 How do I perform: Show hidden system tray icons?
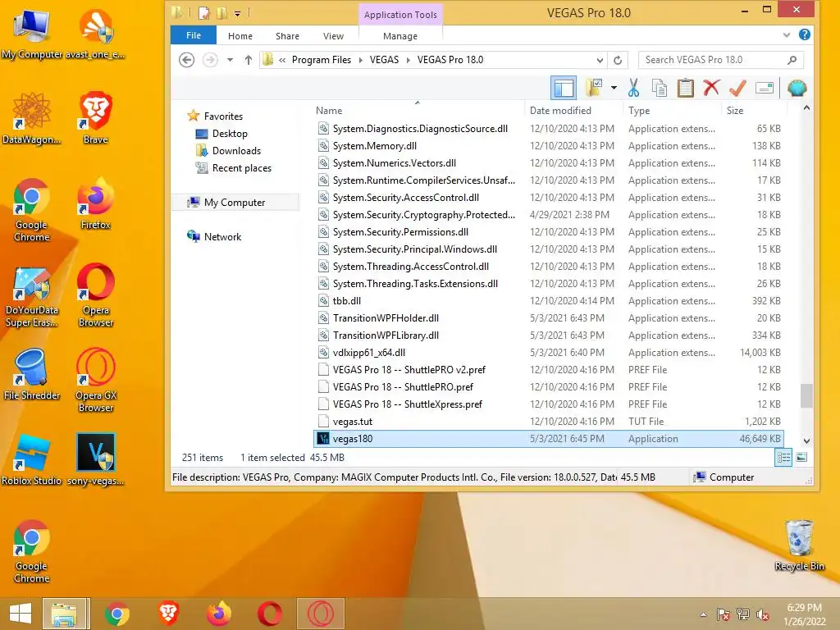tap(703, 614)
